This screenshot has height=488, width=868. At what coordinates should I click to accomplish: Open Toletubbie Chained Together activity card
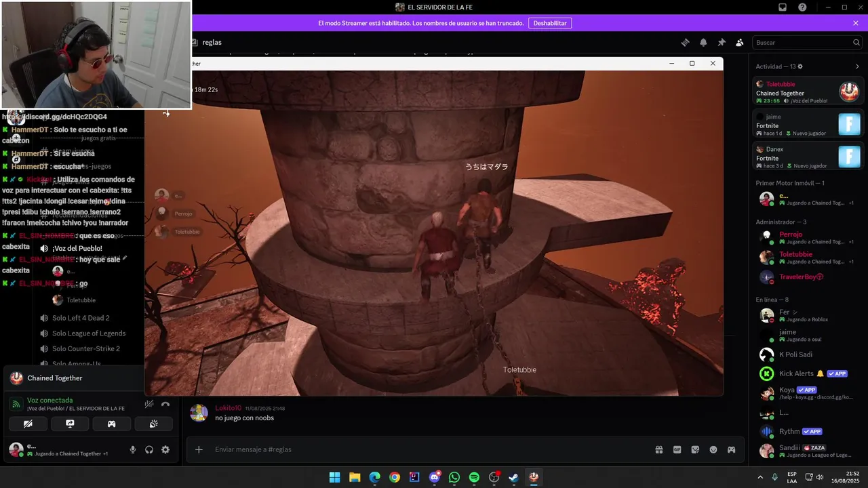808,92
